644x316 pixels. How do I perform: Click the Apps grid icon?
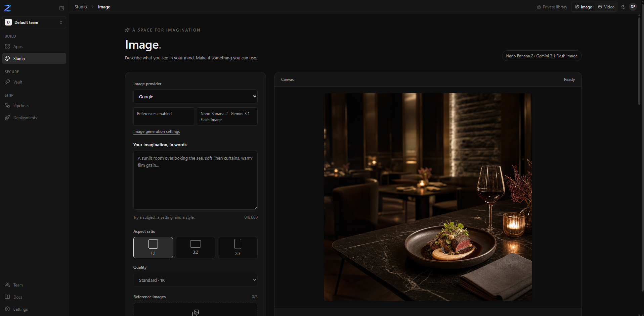coord(7,46)
